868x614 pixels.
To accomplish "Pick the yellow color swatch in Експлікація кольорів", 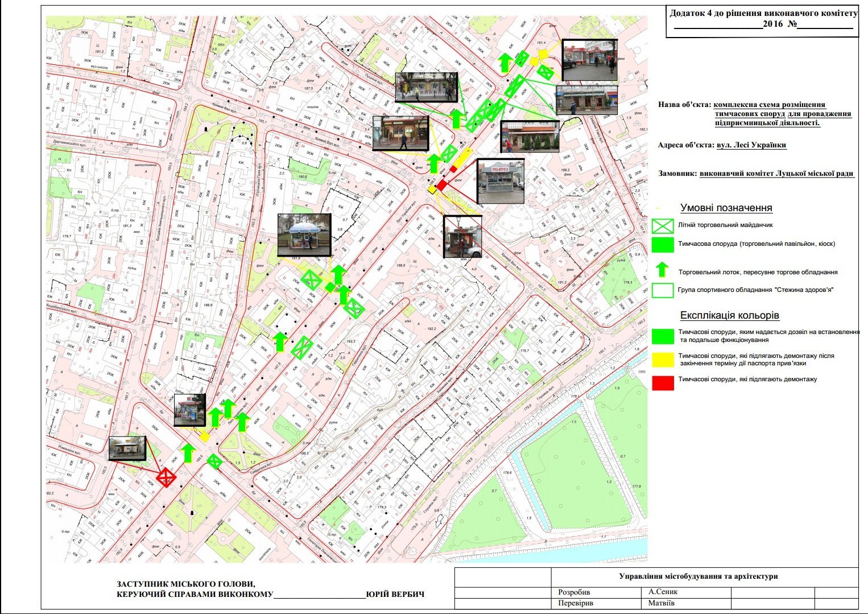I will pyautogui.click(x=663, y=360).
